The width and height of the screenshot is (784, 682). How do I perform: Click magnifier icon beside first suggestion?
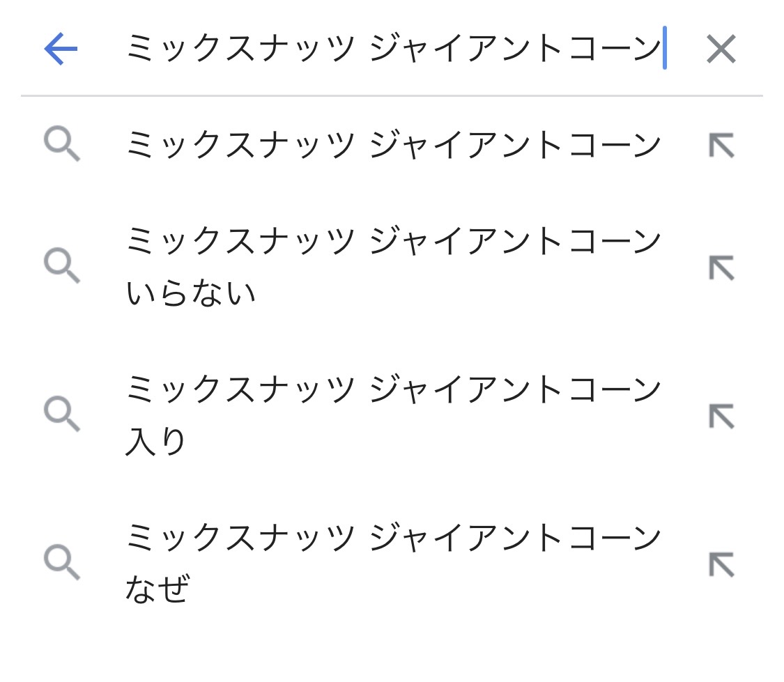tap(61, 145)
